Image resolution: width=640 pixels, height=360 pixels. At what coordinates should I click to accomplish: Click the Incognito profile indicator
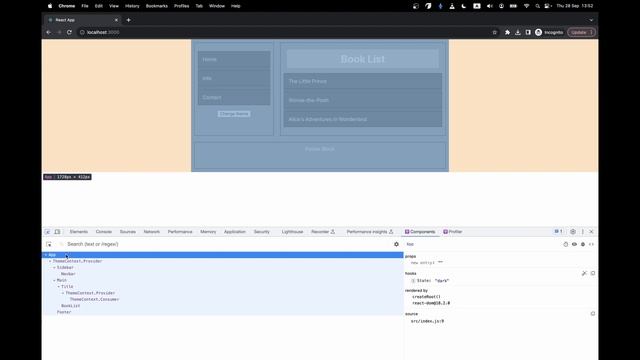[549, 32]
